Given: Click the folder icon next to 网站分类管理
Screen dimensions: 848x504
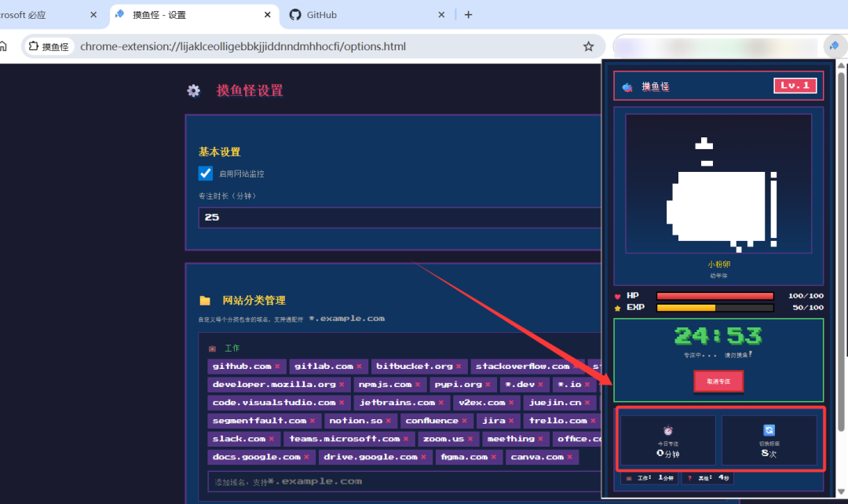Looking at the screenshot, I should (x=205, y=301).
